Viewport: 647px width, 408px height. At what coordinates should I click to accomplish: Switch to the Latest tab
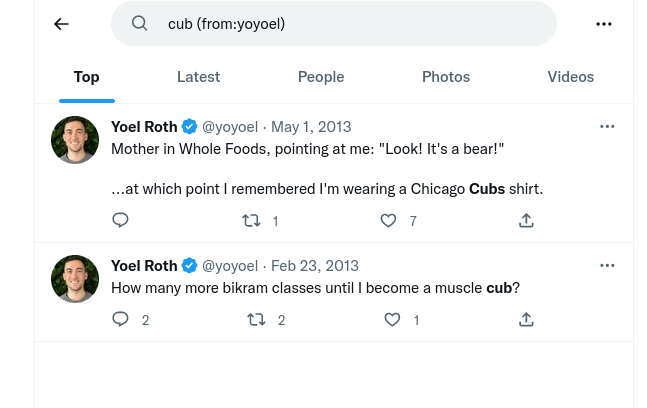tap(198, 77)
